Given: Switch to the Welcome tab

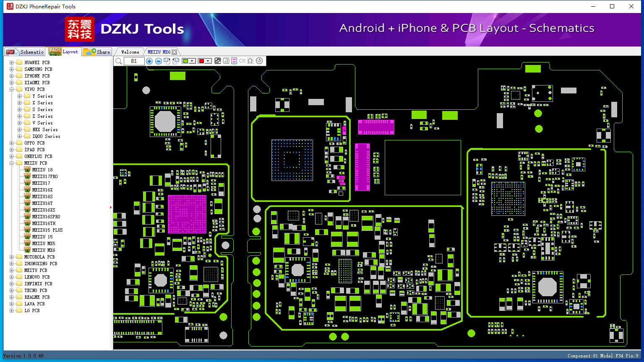Looking at the screenshot, I should point(130,52).
